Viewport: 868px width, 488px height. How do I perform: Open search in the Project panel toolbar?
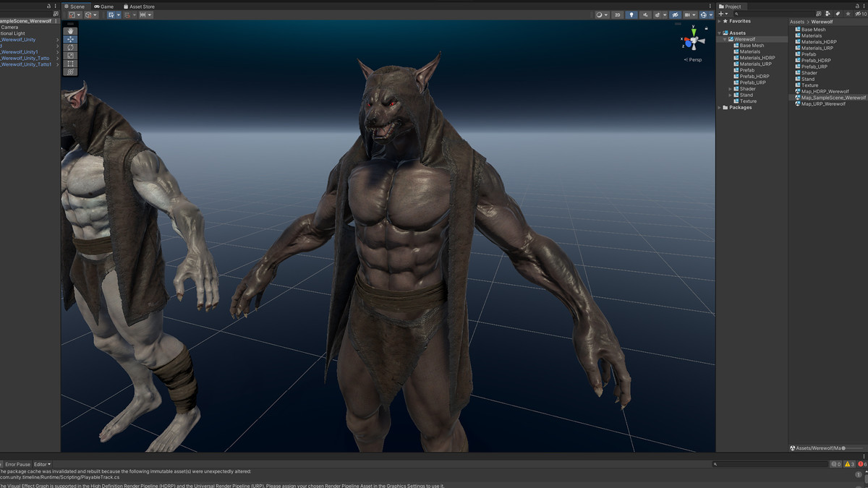[x=819, y=14]
